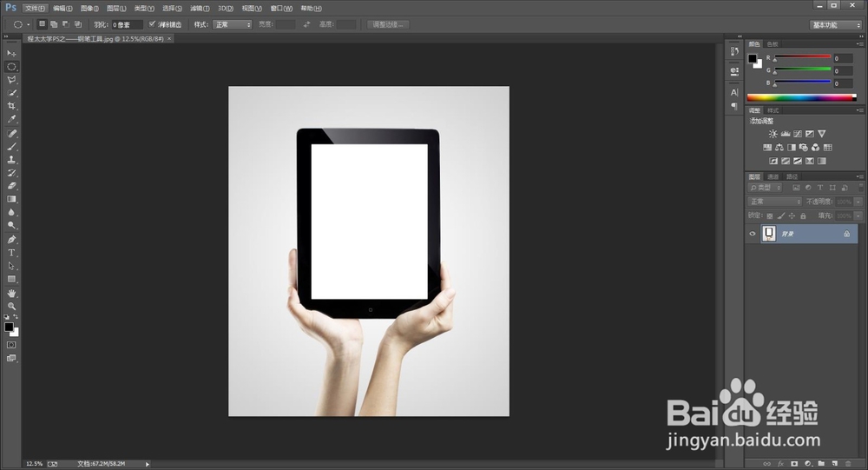Choose New Selection mode in options bar
868x470 pixels.
tap(42, 24)
